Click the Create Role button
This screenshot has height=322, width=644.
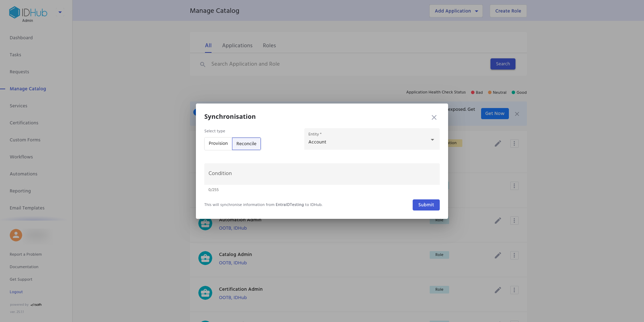508,11
